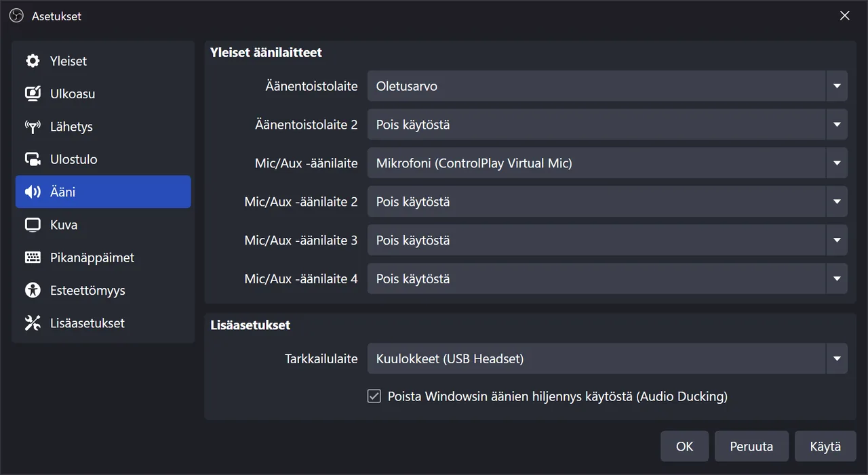Open the Pikanäppäimet settings section
The height and width of the screenshot is (475, 868).
[x=103, y=257]
